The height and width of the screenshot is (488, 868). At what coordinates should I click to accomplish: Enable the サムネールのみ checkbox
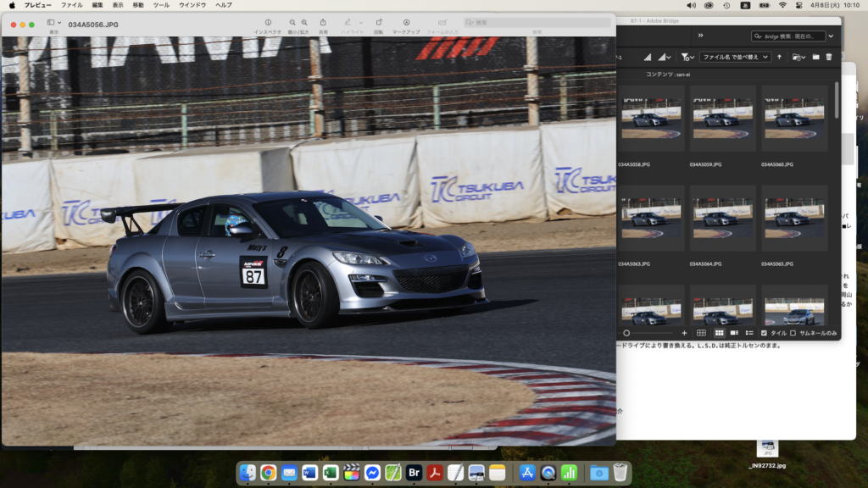coord(793,333)
